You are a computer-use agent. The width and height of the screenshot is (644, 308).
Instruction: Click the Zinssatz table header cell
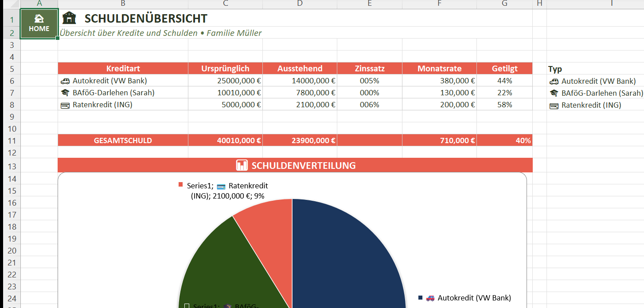(x=369, y=69)
